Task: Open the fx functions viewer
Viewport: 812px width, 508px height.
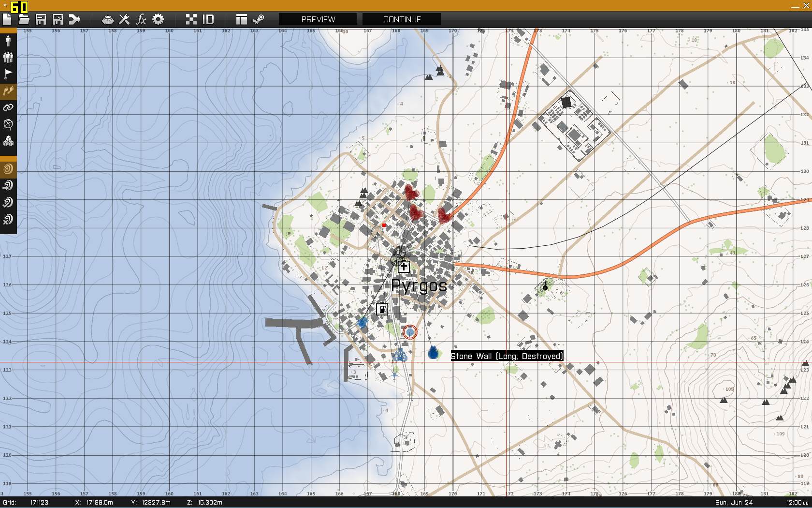Action: (141, 19)
